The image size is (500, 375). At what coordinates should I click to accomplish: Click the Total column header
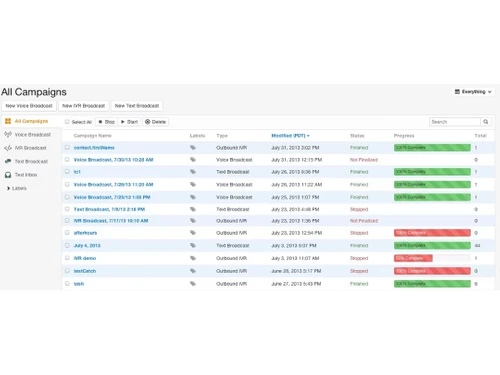[x=480, y=136]
